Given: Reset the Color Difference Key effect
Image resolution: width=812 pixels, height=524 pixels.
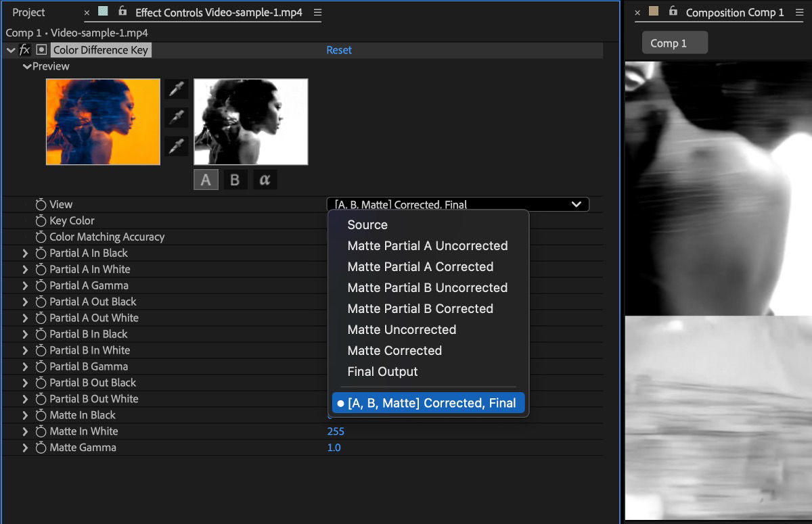Looking at the screenshot, I should [339, 49].
